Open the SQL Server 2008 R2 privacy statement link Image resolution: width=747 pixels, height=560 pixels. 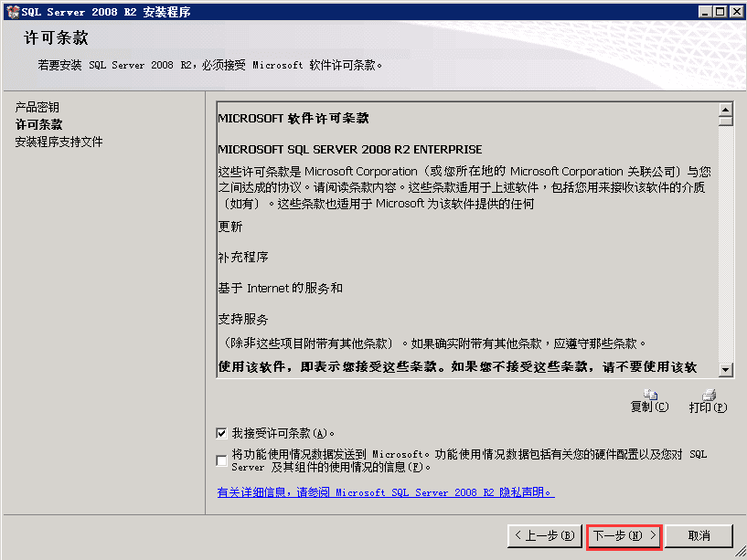coord(386,491)
